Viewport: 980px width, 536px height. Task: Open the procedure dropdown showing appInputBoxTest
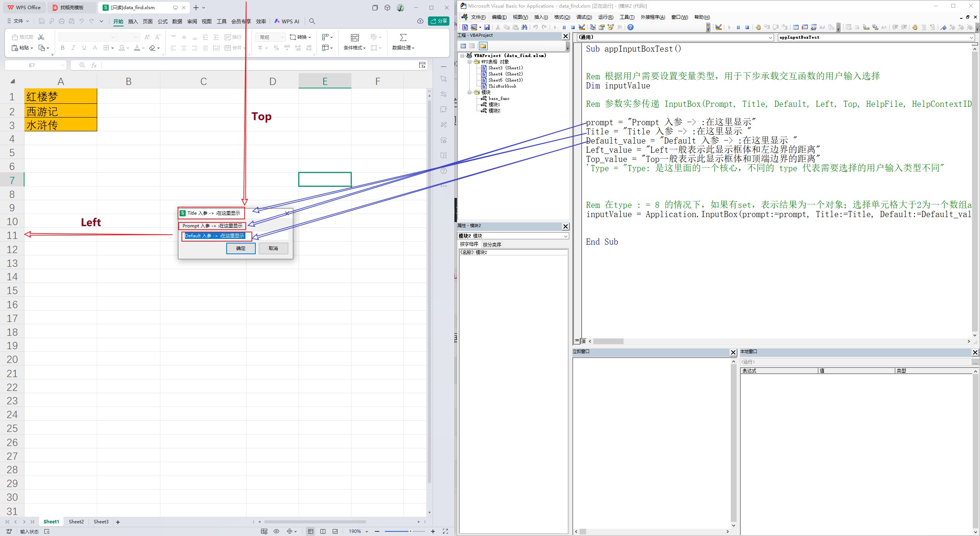971,38
